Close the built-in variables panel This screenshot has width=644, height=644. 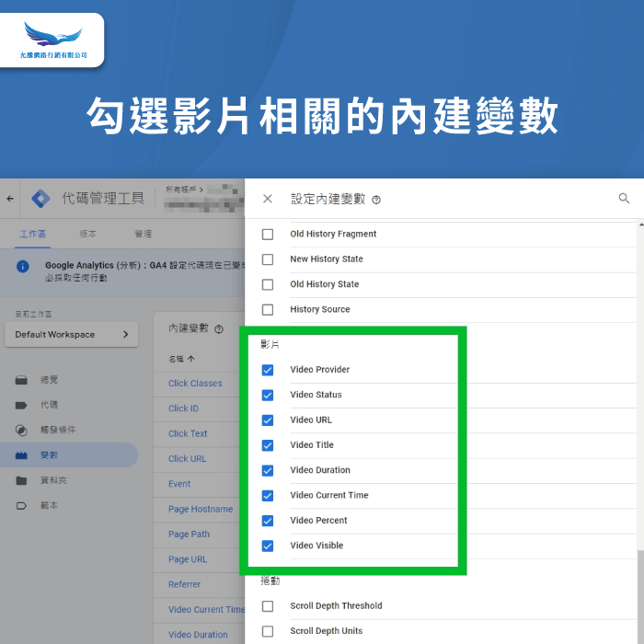(x=268, y=199)
